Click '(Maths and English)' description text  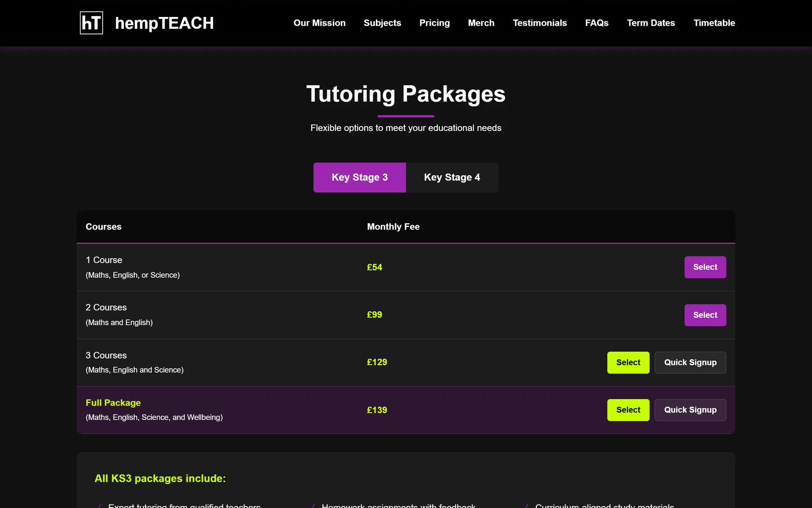point(119,323)
